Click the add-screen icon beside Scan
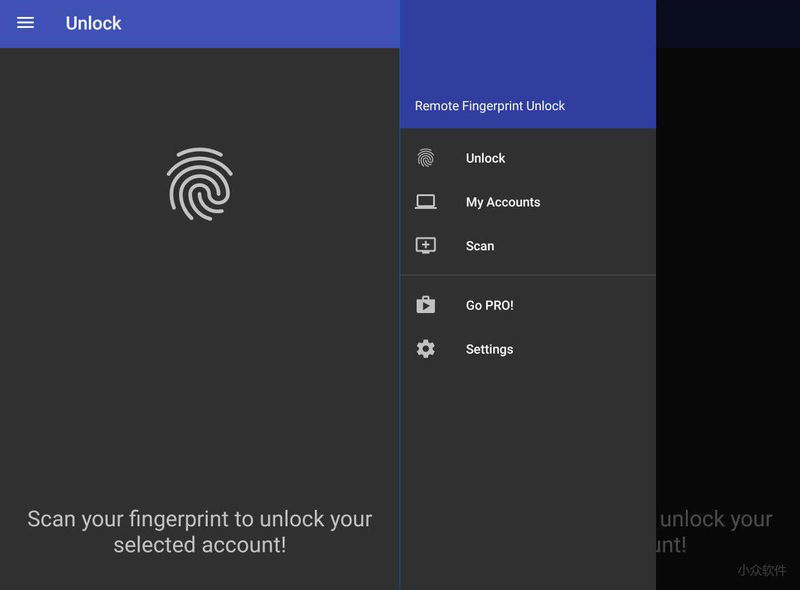This screenshot has width=800, height=590. tap(426, 245)
